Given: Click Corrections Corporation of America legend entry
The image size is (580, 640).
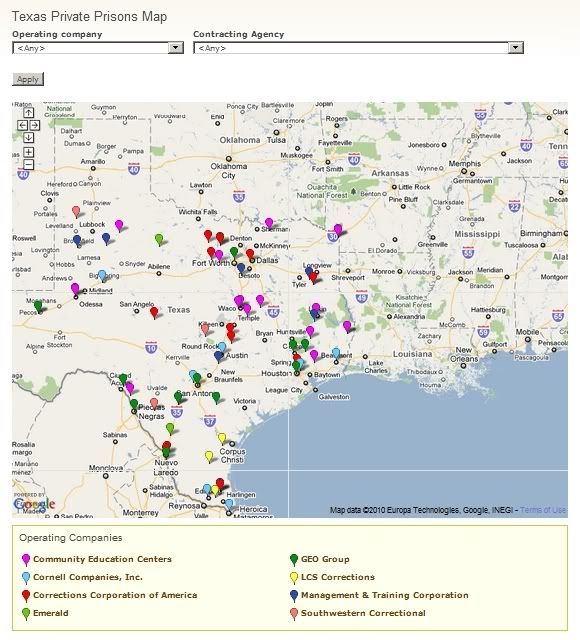Looking at the screenshot, I should tap(115, 595).
